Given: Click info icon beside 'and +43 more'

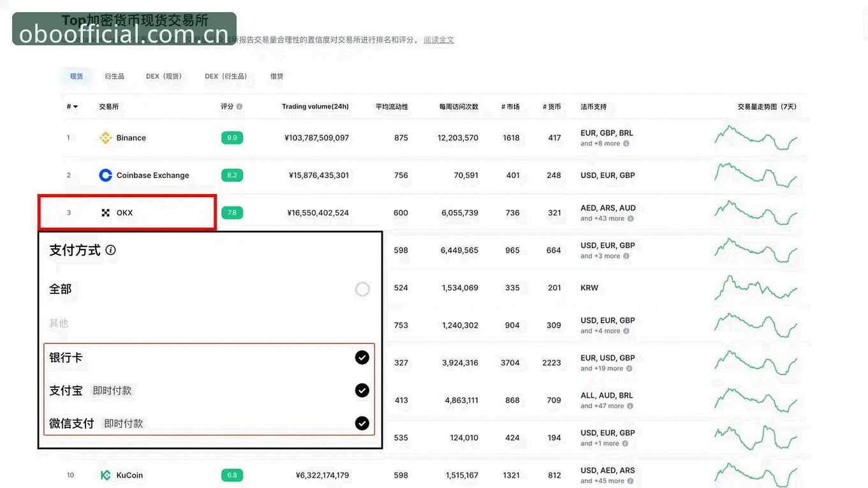Looking at the screenshot, I should tap(631, 219).
